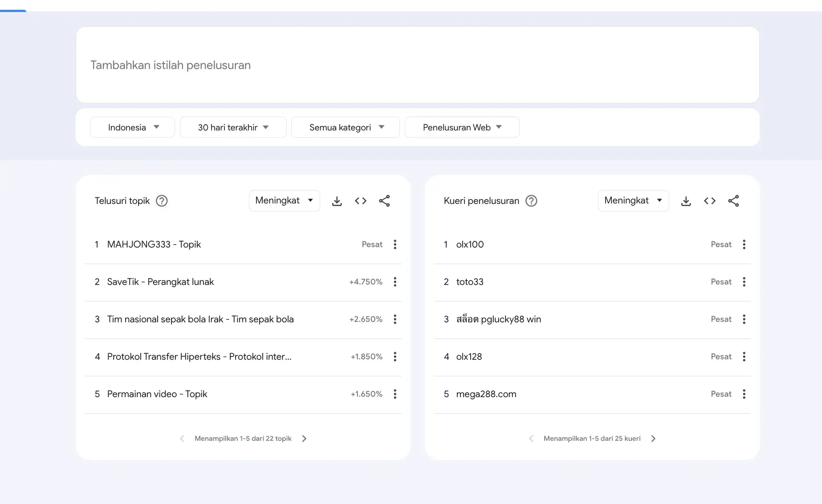The width and height of the screenshot is (822, 504).
Task: Click the +4.750% value for SaveTik
Action: pyautogui.click(x=366, y=282)
